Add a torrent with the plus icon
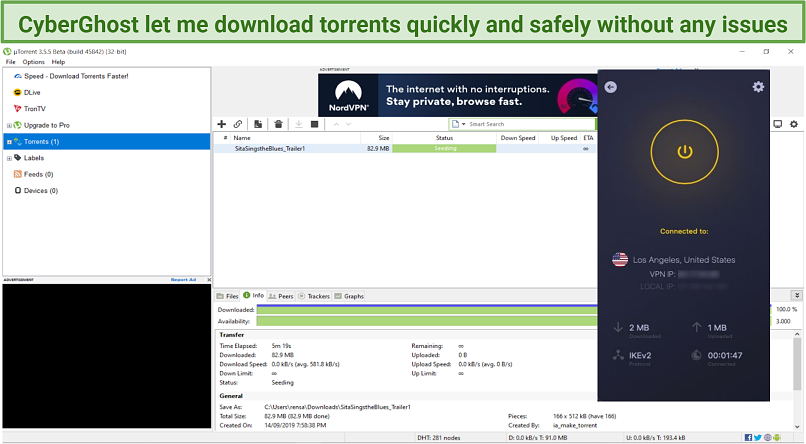This screenshot has height=444, width=806. [222, 124]
